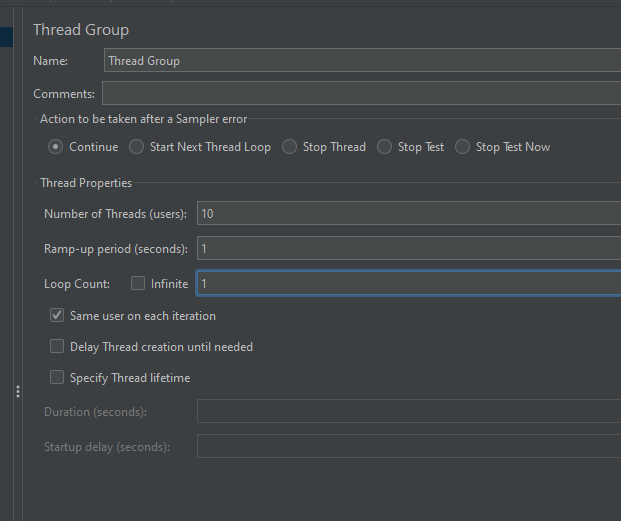Screen dimensions: 621x521
Task: Click the Thread Group panel heading
Action: pyautogui.click(x=81, y=30)
